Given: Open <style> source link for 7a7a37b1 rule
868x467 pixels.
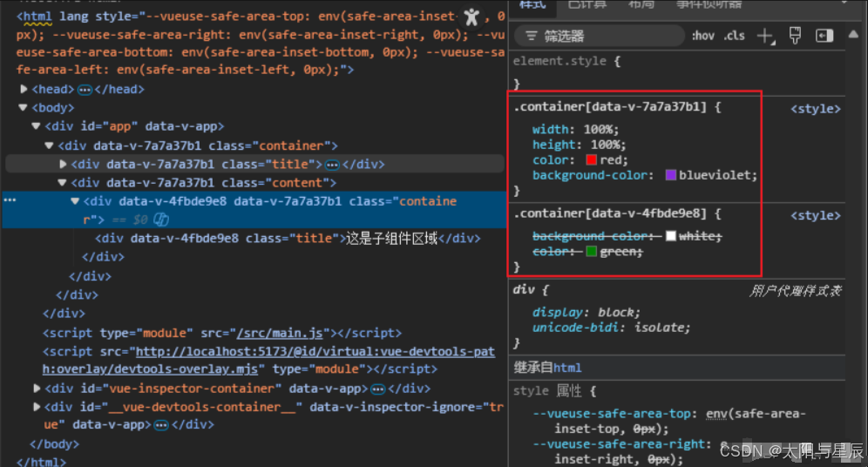Looking at the screenshot, I should point(816,109).
